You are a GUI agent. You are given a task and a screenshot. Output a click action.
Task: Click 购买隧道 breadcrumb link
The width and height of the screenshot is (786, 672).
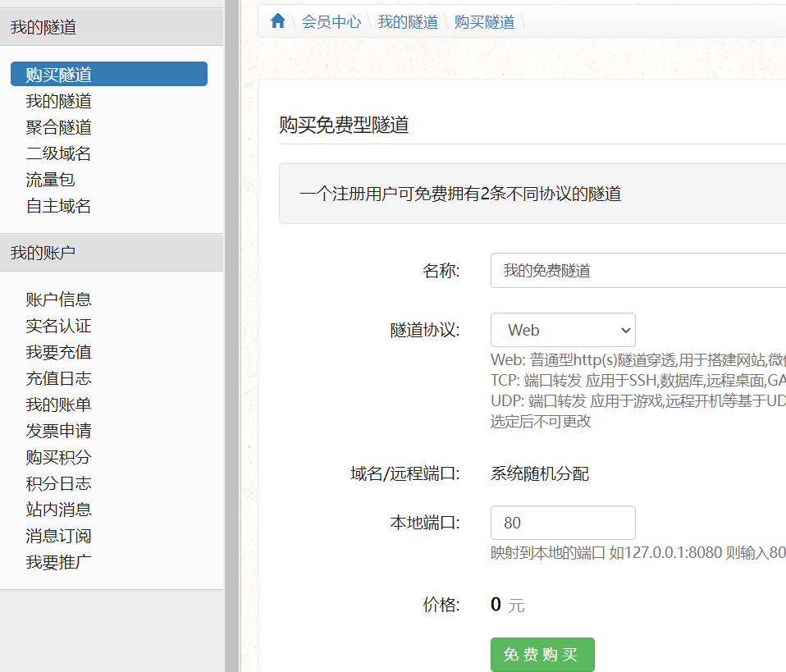(484, 22)
